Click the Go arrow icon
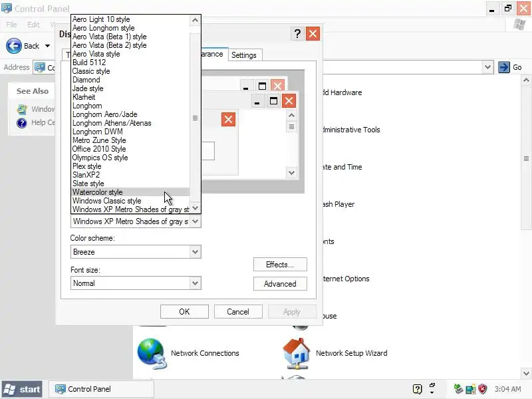 [504, 67]
